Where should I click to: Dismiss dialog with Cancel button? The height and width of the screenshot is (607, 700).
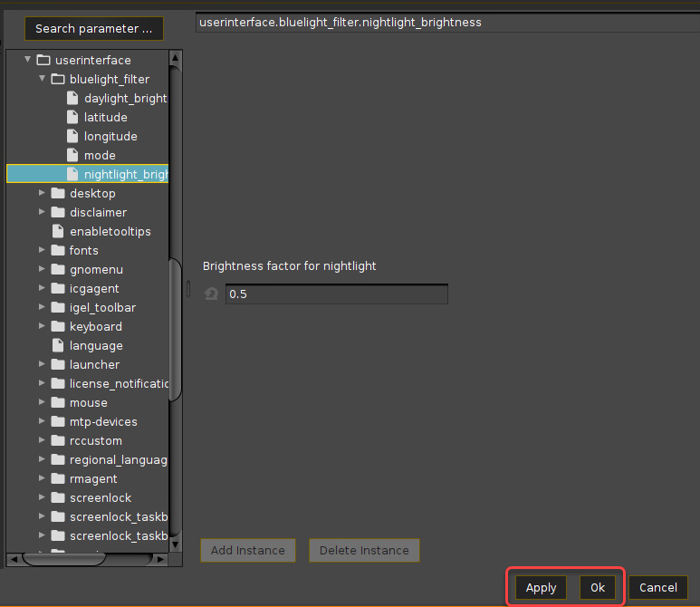[x=658, y=588]
